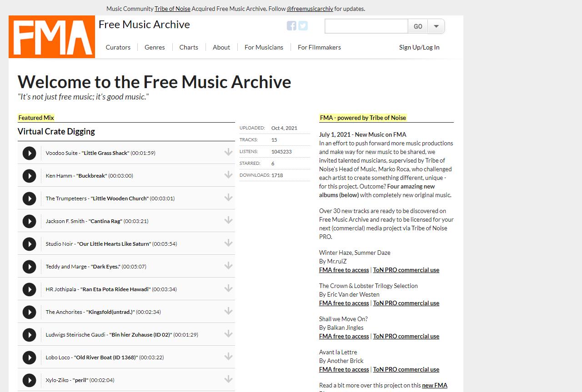Open Crown & Lobster "FMA free to access"
582x392 pixels.
point(344,303)
